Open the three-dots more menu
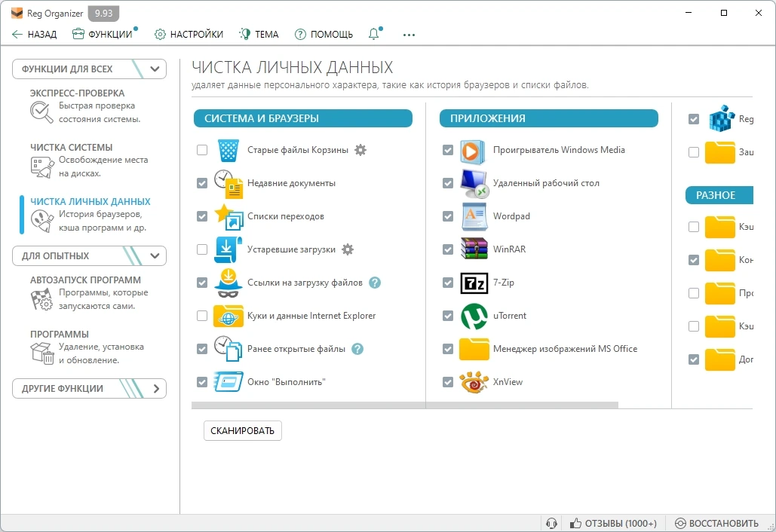Viewport: 776px width, 532px height. click(x=409, y=35)
